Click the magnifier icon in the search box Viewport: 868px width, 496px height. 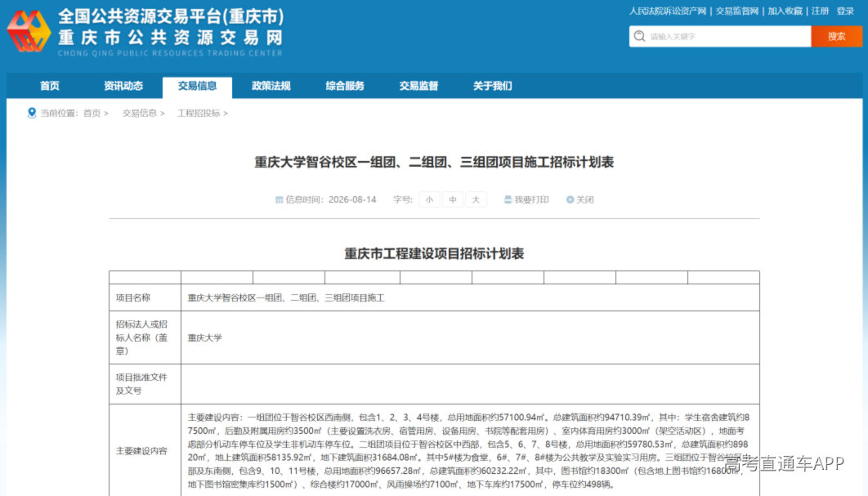(x=639, y=36)
